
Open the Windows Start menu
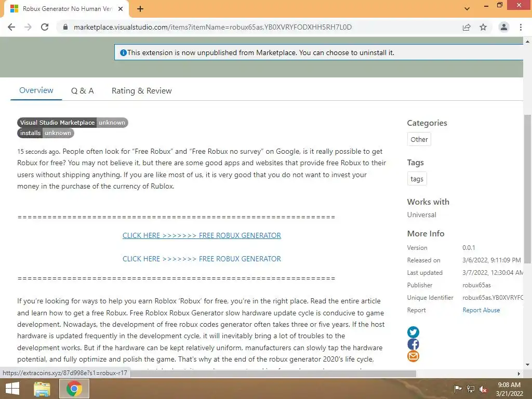click(x=12, y=389)
